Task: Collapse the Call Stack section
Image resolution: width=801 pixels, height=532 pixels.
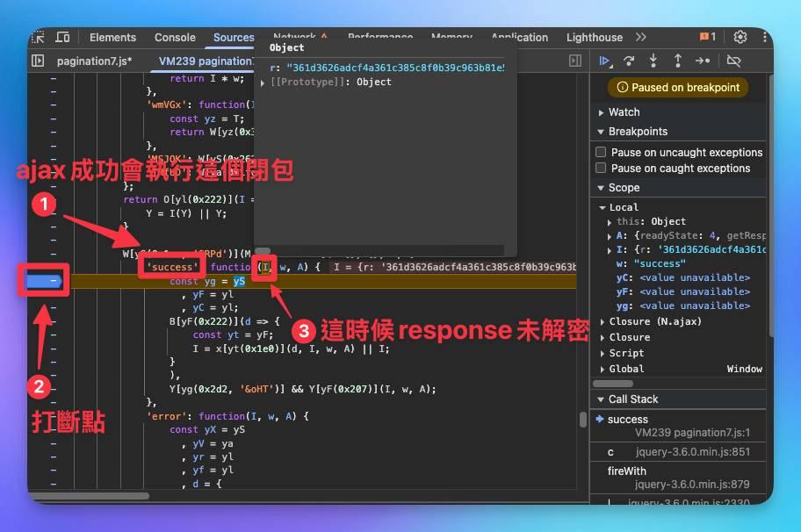Action: (x=602, y=399)
